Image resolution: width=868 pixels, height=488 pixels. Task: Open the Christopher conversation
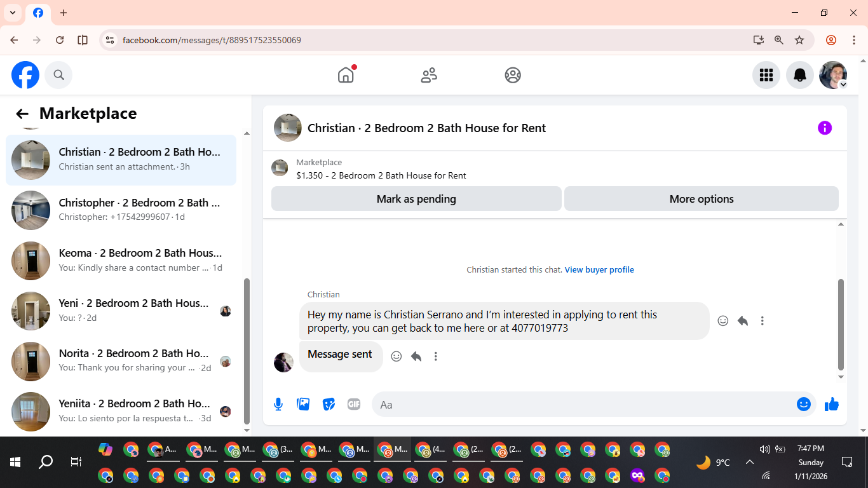[x=121, y=210]
